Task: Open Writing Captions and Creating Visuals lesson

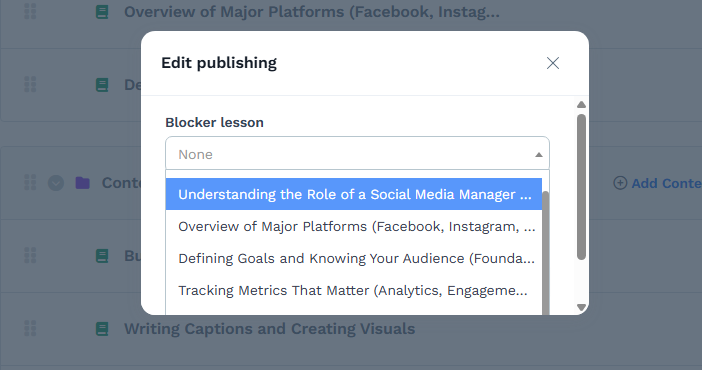Action: pyautogui.click(x=270, y=329)
